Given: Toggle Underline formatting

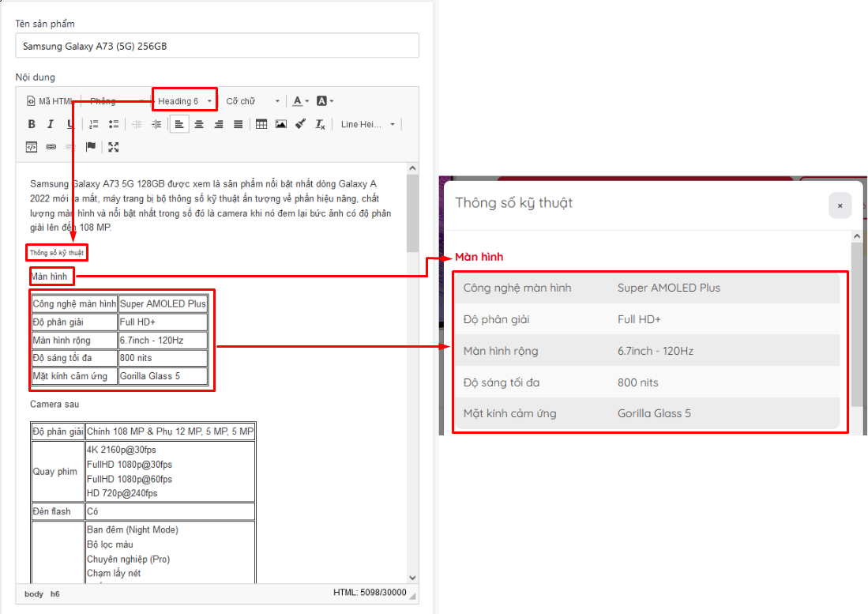Looking at the screenshot, I should (x=70, y=124).
